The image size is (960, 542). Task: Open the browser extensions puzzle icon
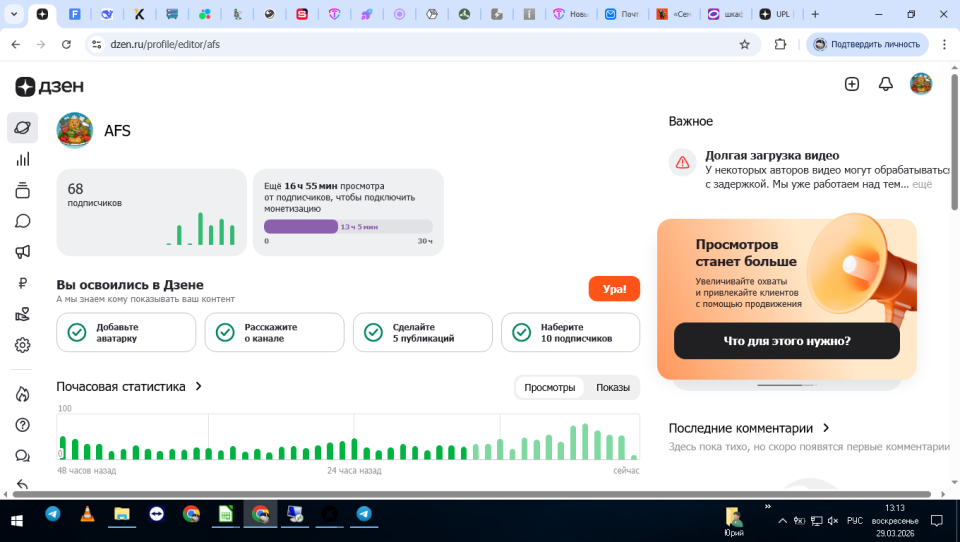coord(780,44)
